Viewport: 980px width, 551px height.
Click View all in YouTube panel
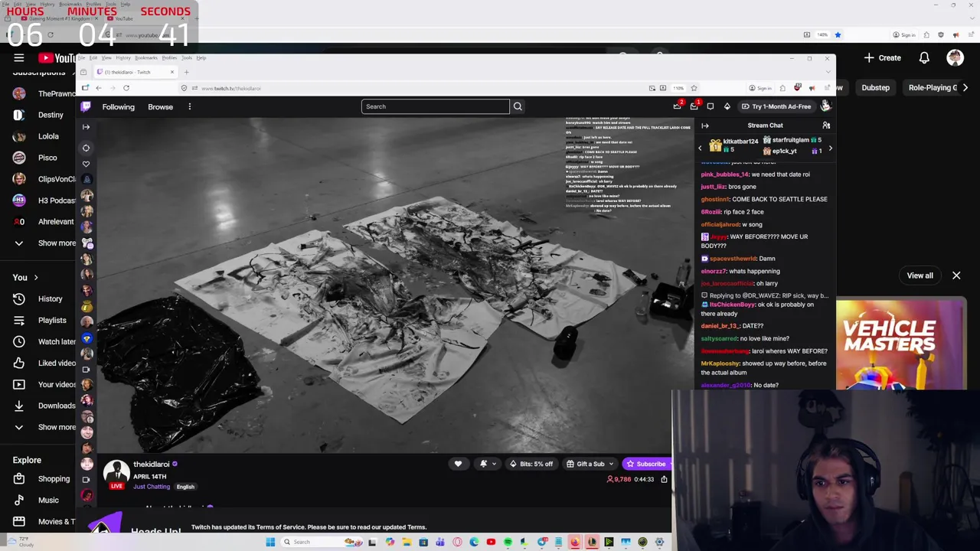(x=920, y=275)
